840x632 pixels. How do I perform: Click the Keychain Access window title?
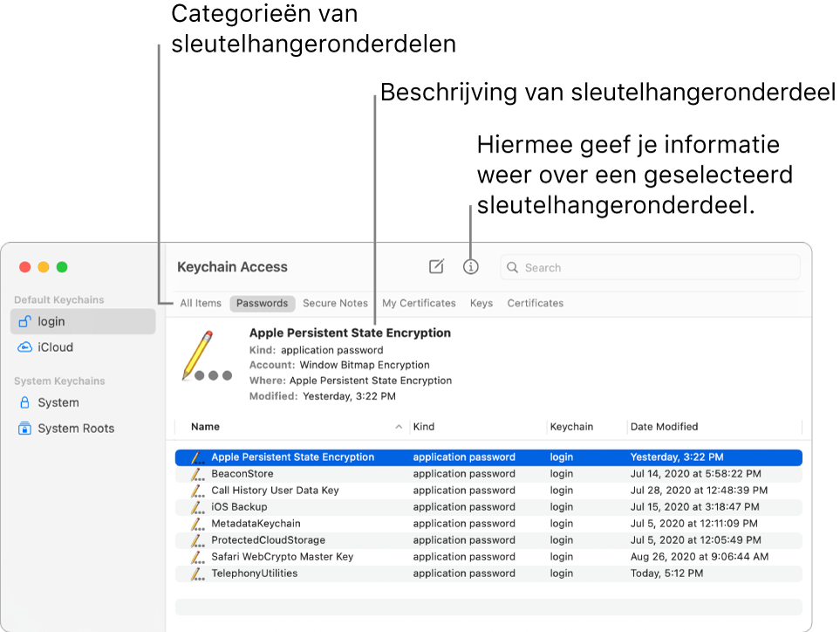pyautogui.click(x=232, y=267)
